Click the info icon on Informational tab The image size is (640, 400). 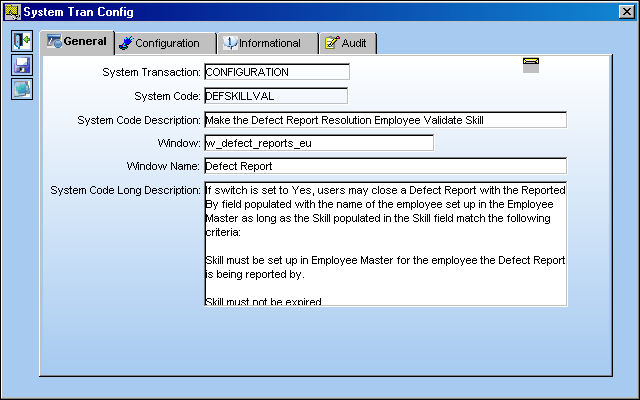tap(230, 43)
